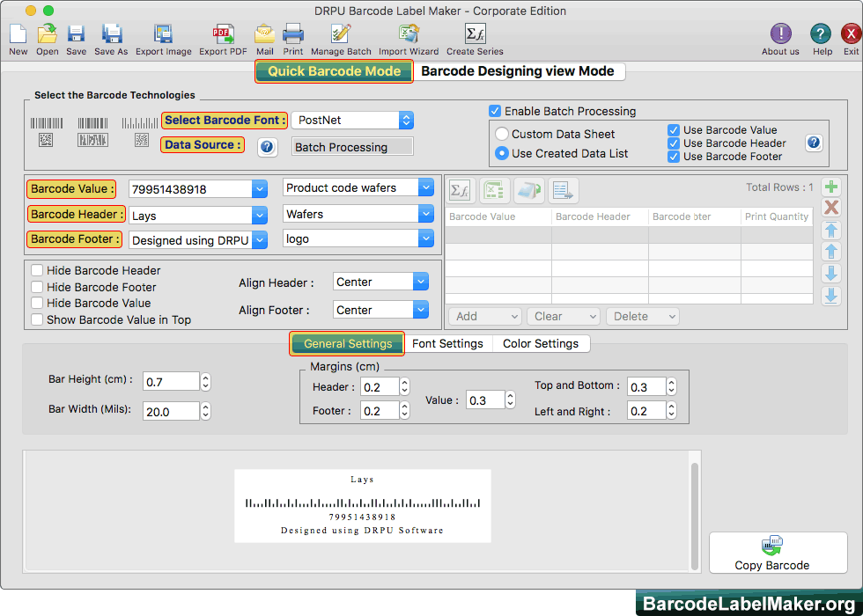Select the General Settings tab
The height and width of the screenshot is (616, 863).
pyautogui.click(x=348, y=344)
